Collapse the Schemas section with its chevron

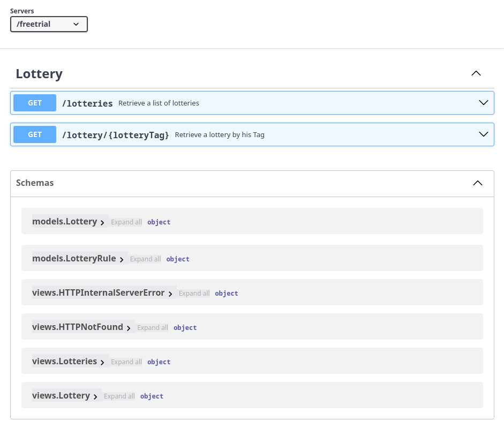click(x=478, y=183)
